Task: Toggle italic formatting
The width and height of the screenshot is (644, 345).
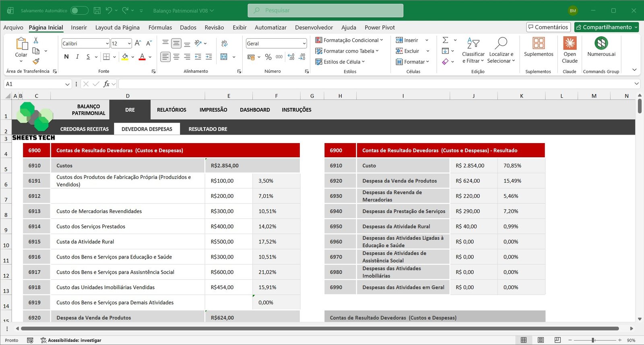Action: (x=77, y=57)
